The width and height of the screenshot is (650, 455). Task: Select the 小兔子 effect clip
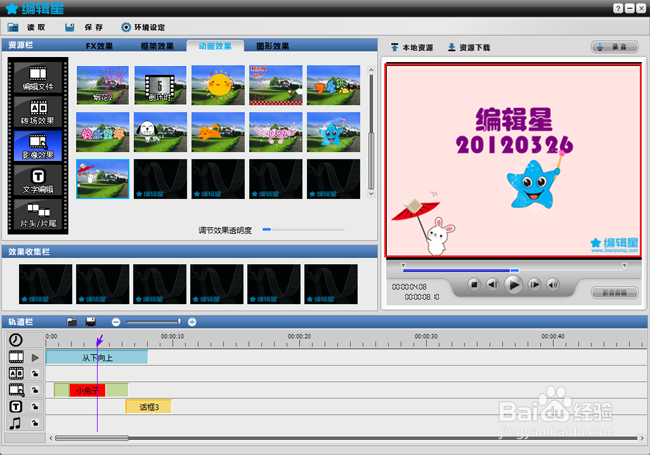87,390
